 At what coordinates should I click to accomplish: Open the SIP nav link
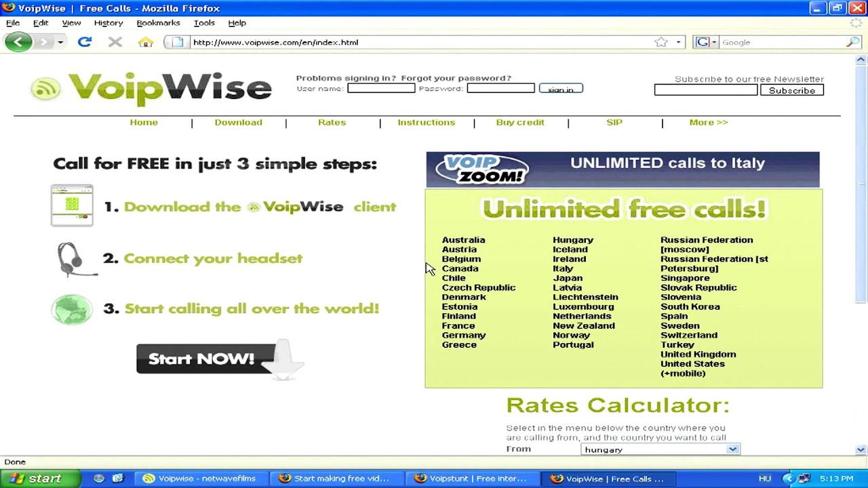coord(614,122)
